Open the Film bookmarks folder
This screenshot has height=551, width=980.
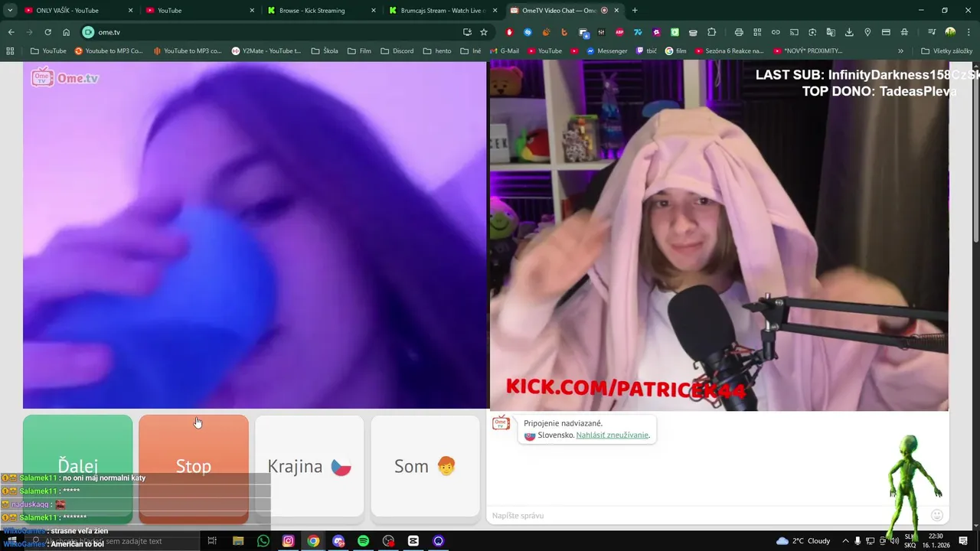(x=359, y=51)
